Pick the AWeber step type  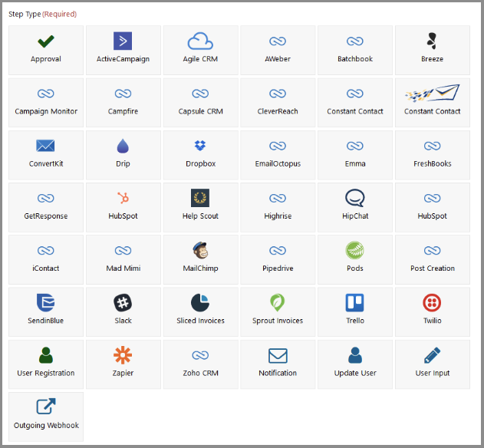(278, 50)
